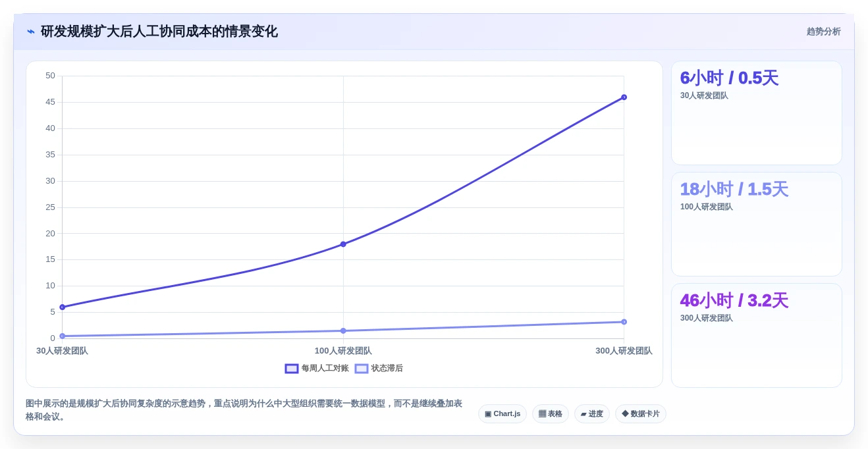Click the 状态滞后 legend color box
The width and height of the screenshot is (868, 449).
pyautogui.click(x=362, y=369)
